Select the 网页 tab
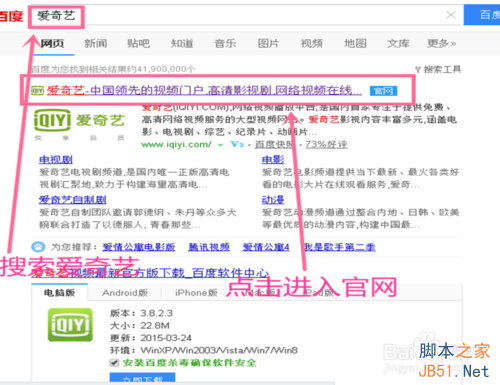Screen dimensions: 500x385 52,43
